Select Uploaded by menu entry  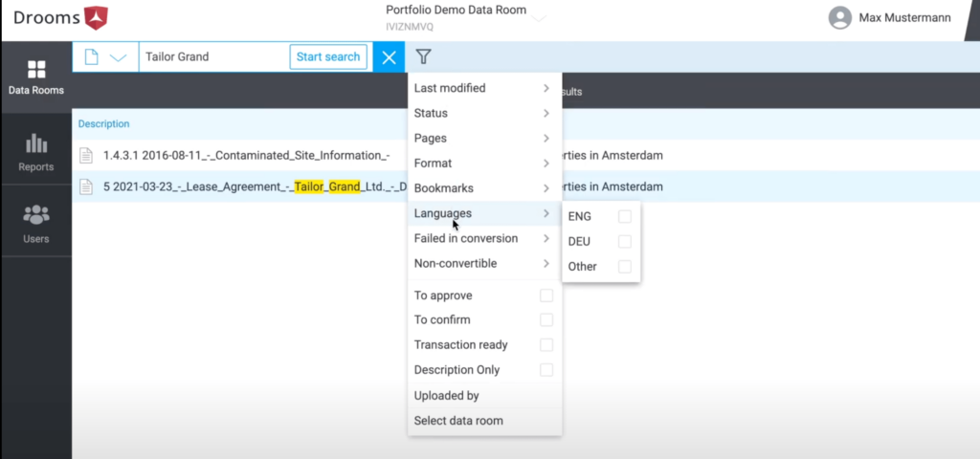click(x=484, y=395)
